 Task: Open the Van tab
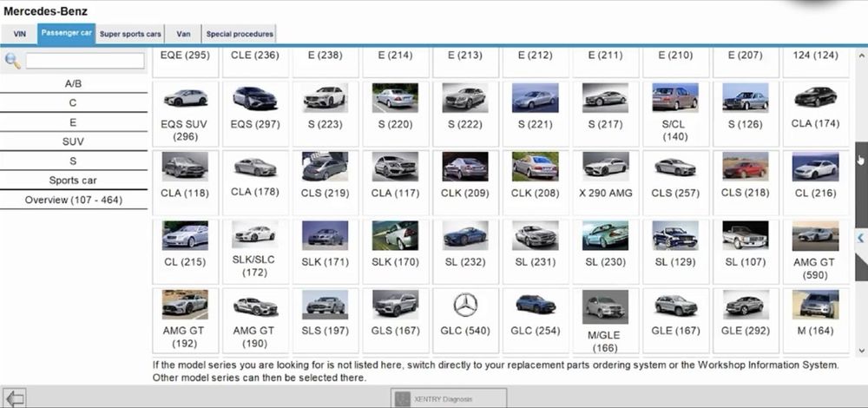[x=183, y=34]
